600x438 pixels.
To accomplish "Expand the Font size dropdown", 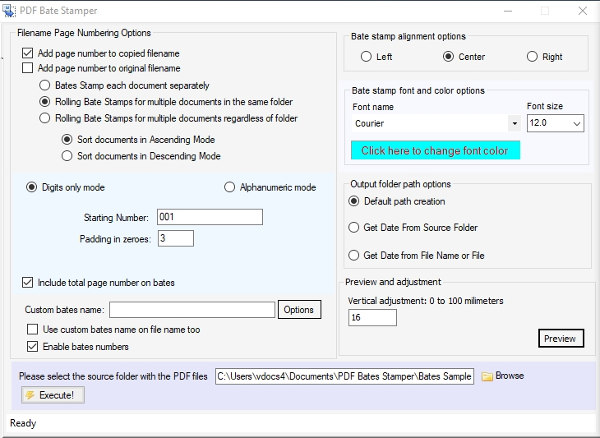I will click(x=577, y=124).
